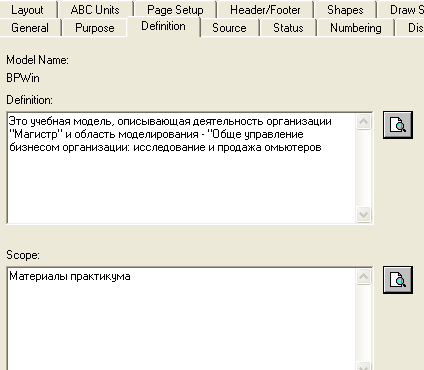Viewport: 424px width, 370px height.
Task: Switch to the Purpose tab
Action: coord(95,28)
